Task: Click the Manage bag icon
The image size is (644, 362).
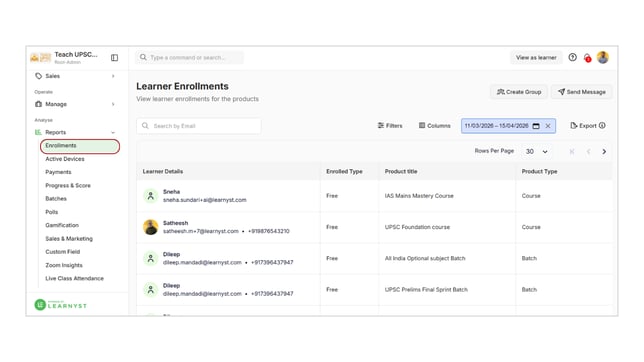Action: [x=39, y=104]
